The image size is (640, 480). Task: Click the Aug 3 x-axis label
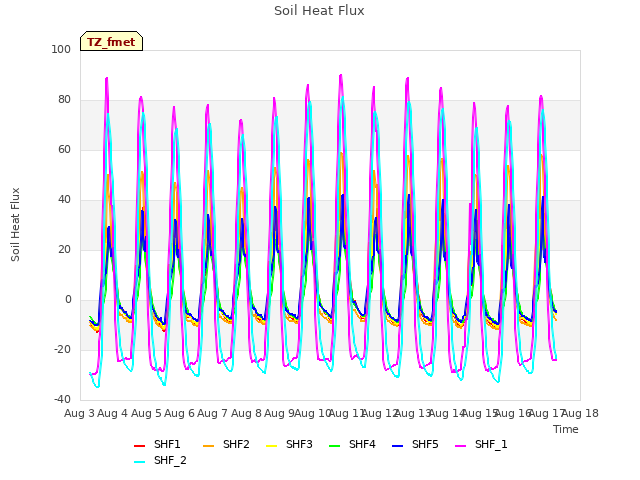(80, 413)
